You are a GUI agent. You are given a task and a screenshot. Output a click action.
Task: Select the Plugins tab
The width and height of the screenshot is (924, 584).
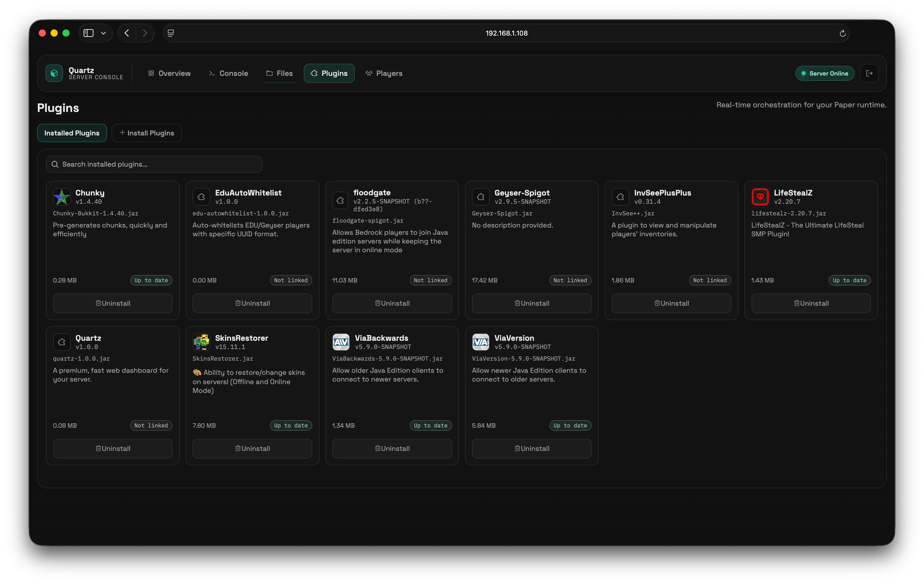(329, 73)
